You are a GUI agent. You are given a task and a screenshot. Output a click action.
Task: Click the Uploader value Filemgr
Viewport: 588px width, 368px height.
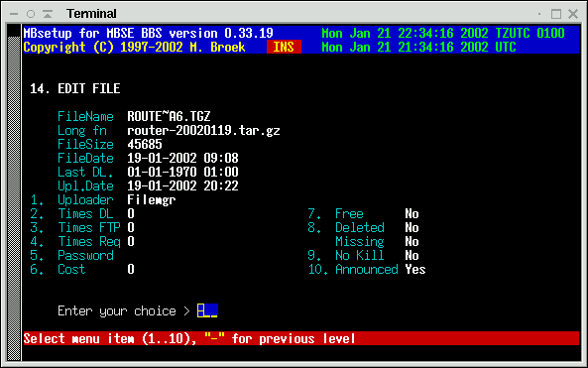point(152,200)
